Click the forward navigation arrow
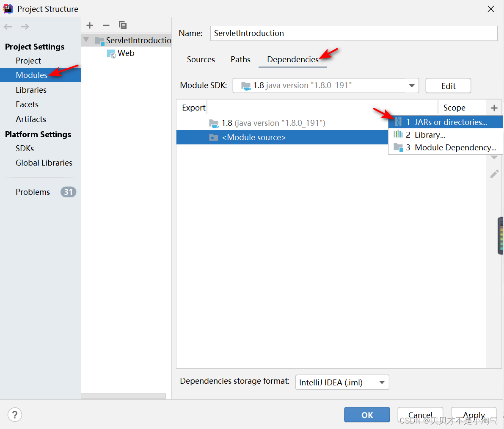Image resolution: width=504 pixels, height=429 pixels. tap(25, 27)
